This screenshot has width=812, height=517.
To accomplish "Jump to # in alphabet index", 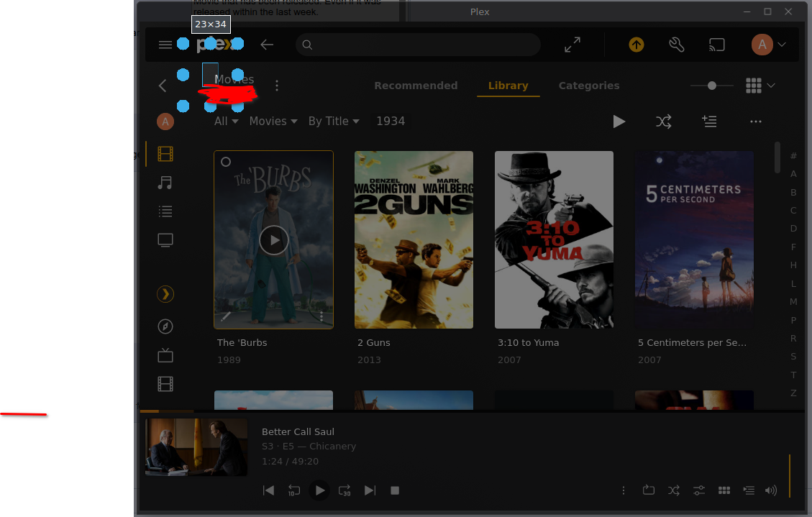I will (793, 156).
